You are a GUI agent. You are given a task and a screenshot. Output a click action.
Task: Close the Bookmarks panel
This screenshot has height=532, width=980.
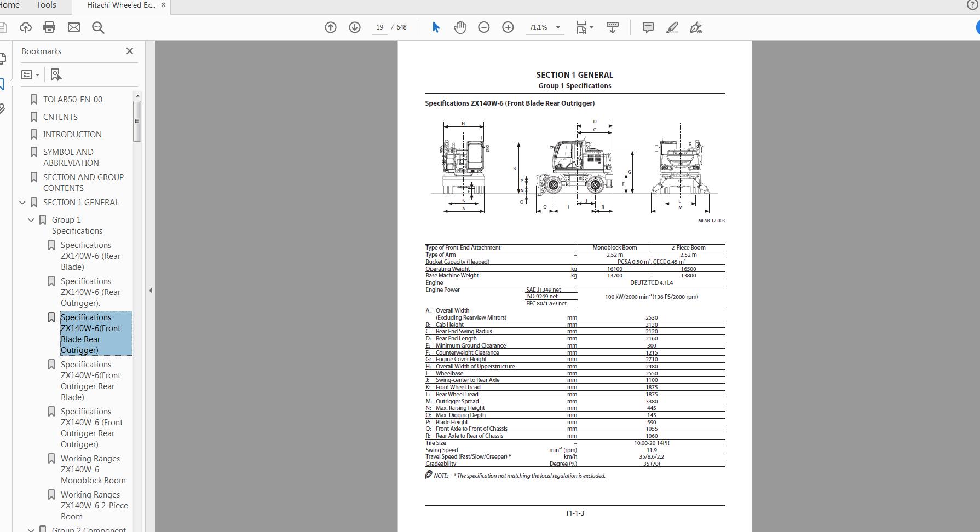point(130,51)
